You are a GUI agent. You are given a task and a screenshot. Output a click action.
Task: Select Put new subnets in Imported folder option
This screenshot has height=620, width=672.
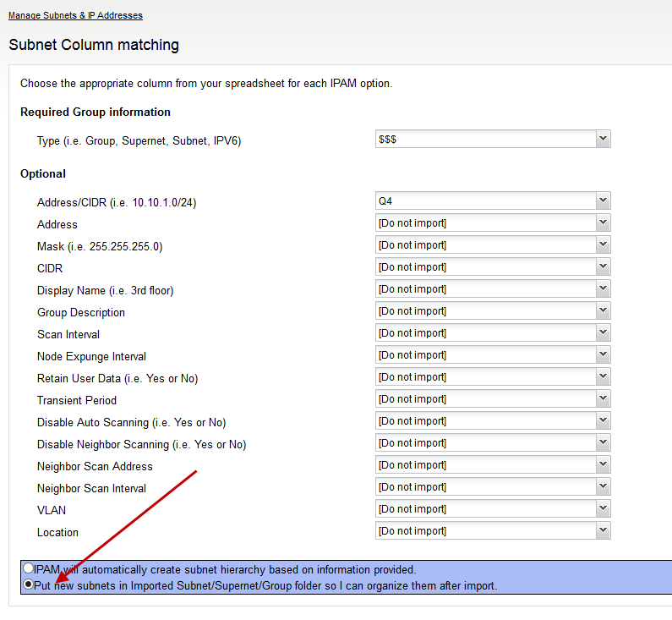[x=28, y=584]
